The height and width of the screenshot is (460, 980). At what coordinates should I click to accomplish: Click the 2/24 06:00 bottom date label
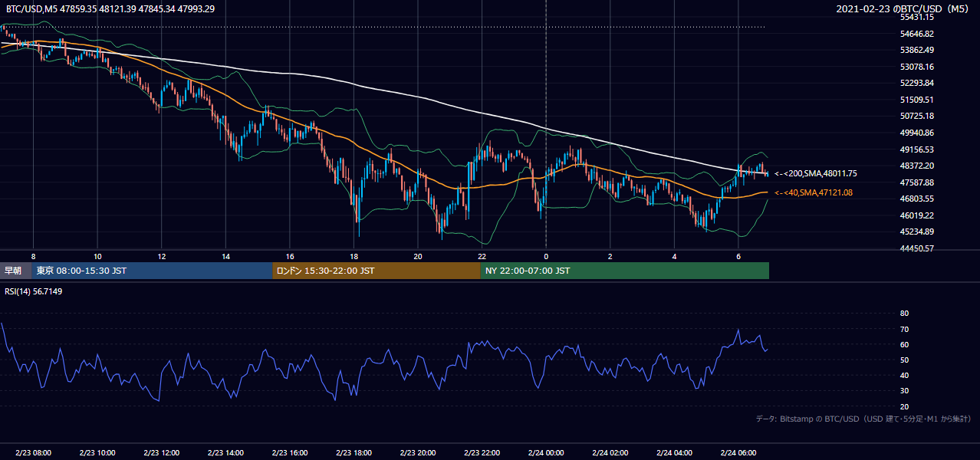click(738, 452)
